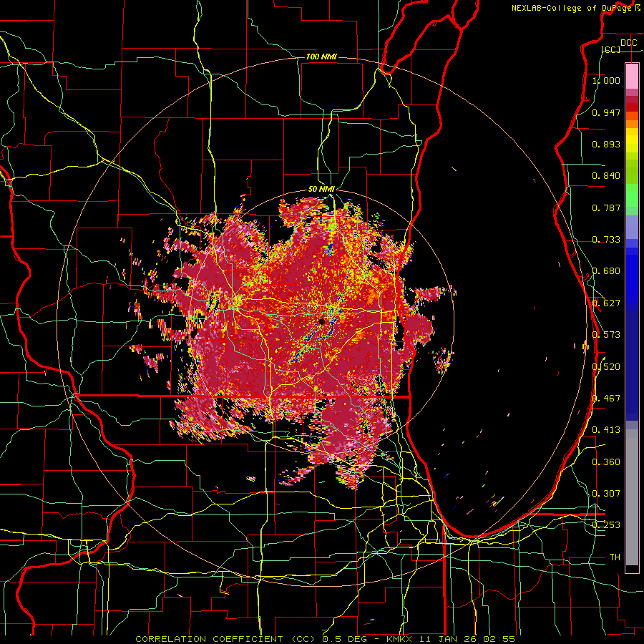Click the "[CC]" unit label above the scale
Viewport: 644px width, 644px height.
tap(611, 49)
